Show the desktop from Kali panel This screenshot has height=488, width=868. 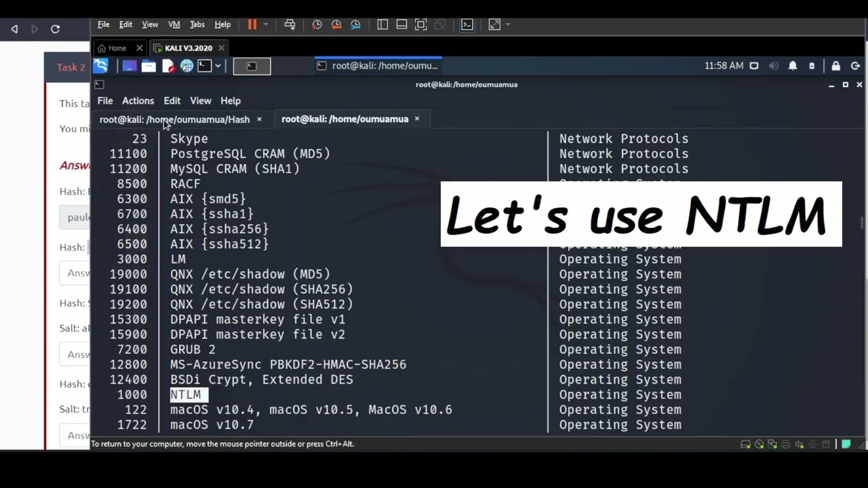[x=130, y=66]
